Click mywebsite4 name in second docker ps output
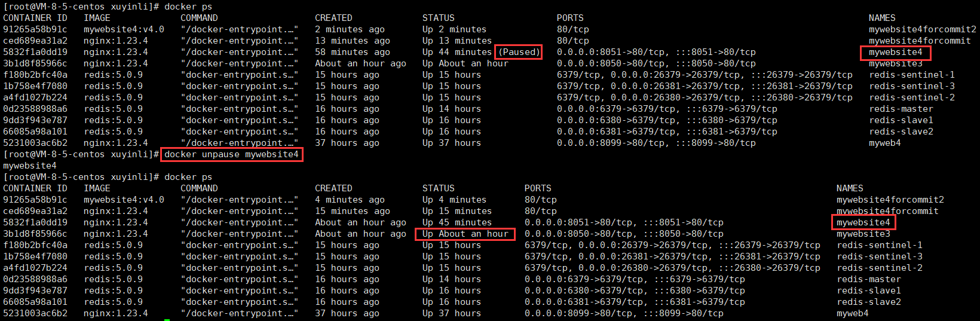The width and height of the screenshot is (980, 321). (863, 222)
